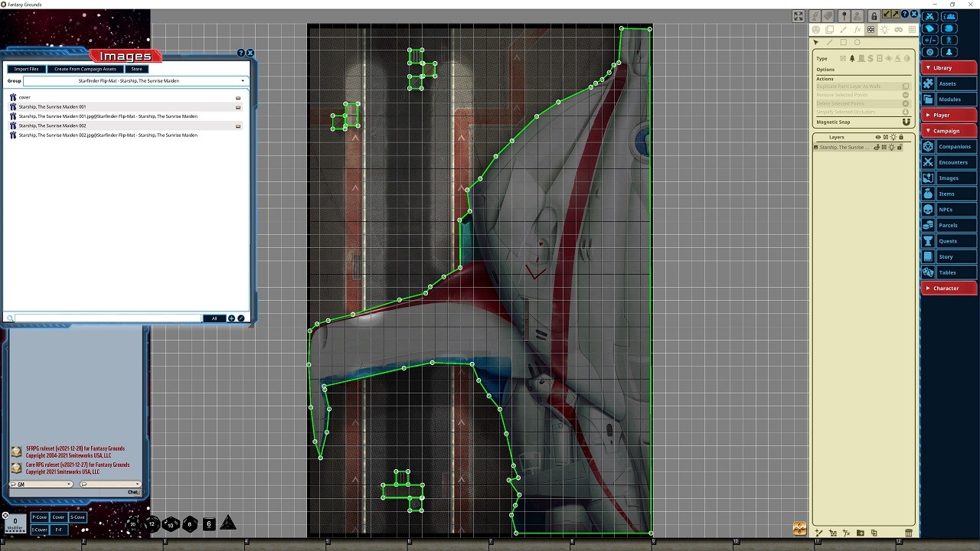Screen dimensions: 980x551
Task: Toggle Magnetic Snap with the magnet icon
Action: click(906, 122)
